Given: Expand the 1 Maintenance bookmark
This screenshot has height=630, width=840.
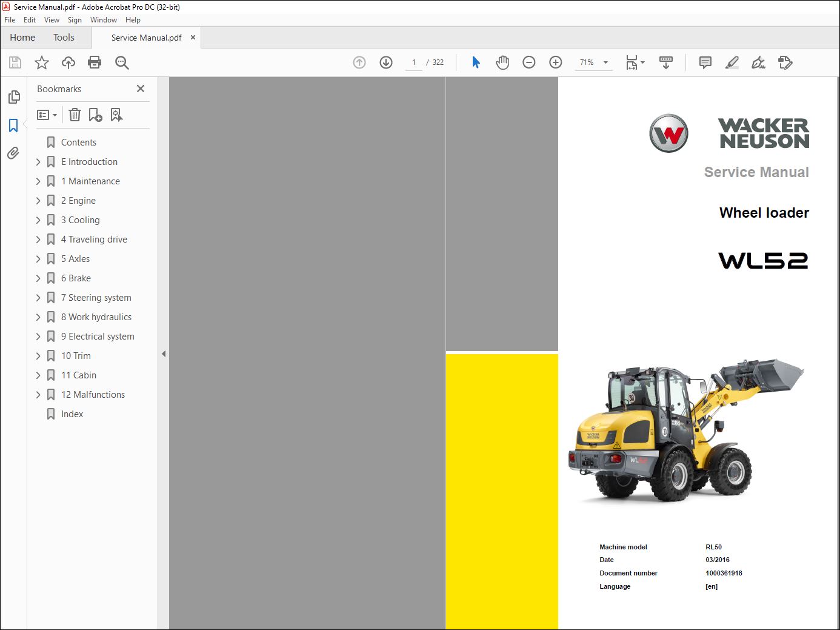Looking at the screenshot, I should pyautogui.click(x=38, y=181).
